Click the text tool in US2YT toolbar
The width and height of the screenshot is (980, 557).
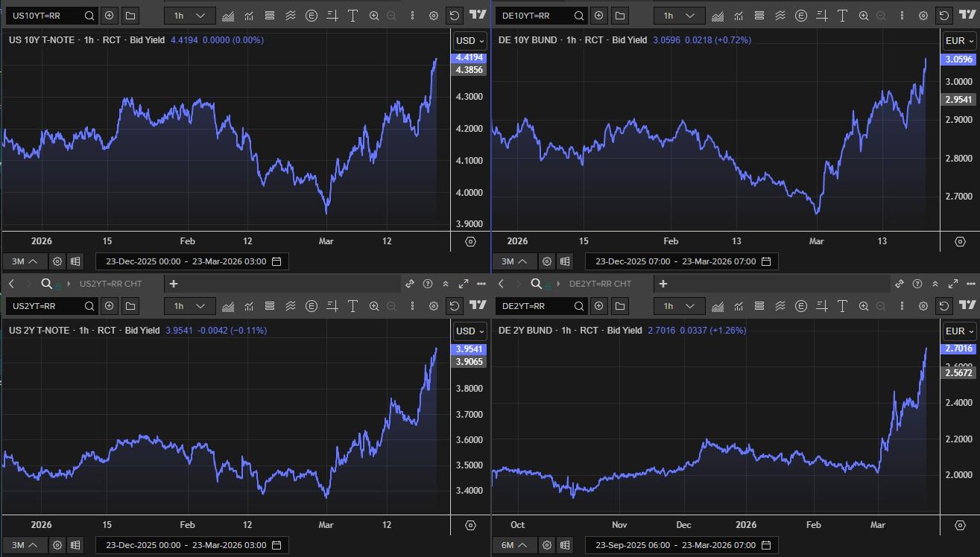(x=353, y=305)
